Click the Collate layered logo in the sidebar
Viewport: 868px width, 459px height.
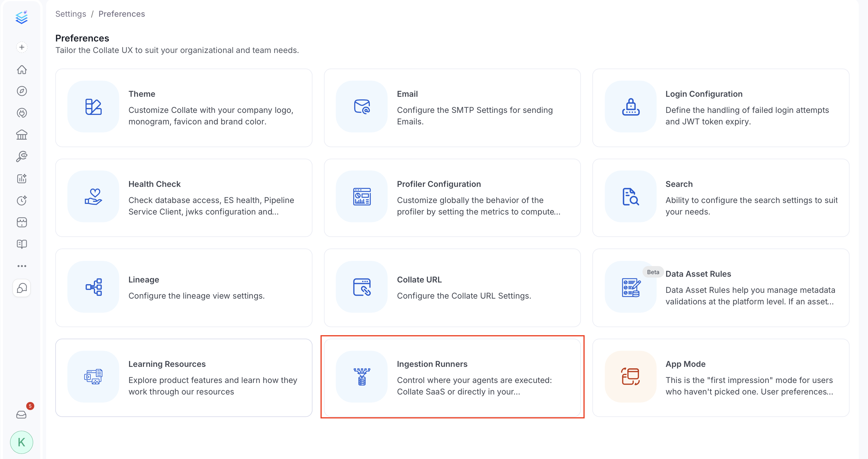22,17
